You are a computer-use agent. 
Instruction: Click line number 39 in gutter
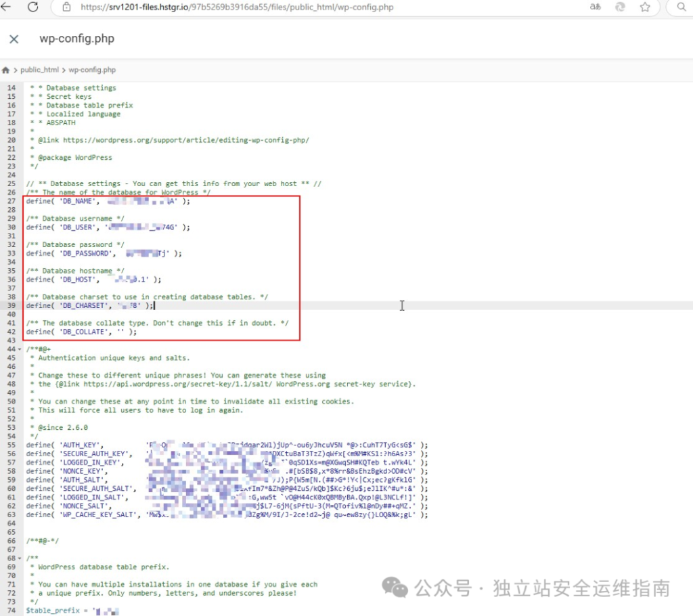12,305
